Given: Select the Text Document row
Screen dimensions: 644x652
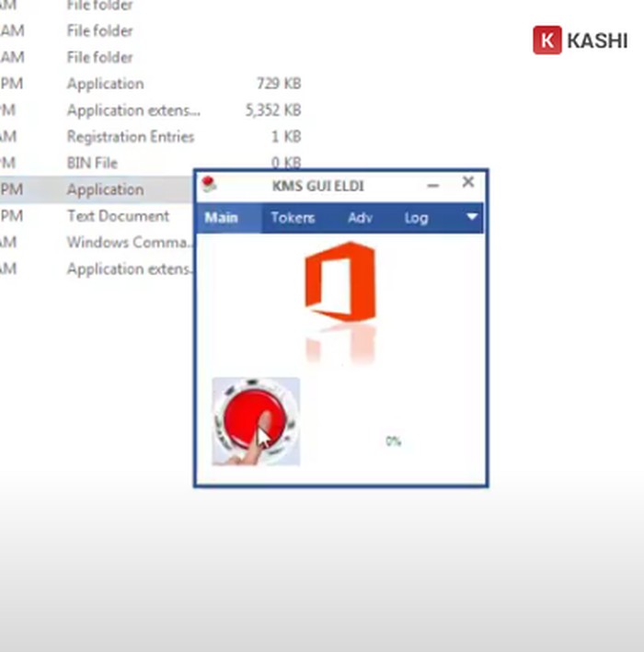Looking at the screenshot, I should [x=97, y=216].
